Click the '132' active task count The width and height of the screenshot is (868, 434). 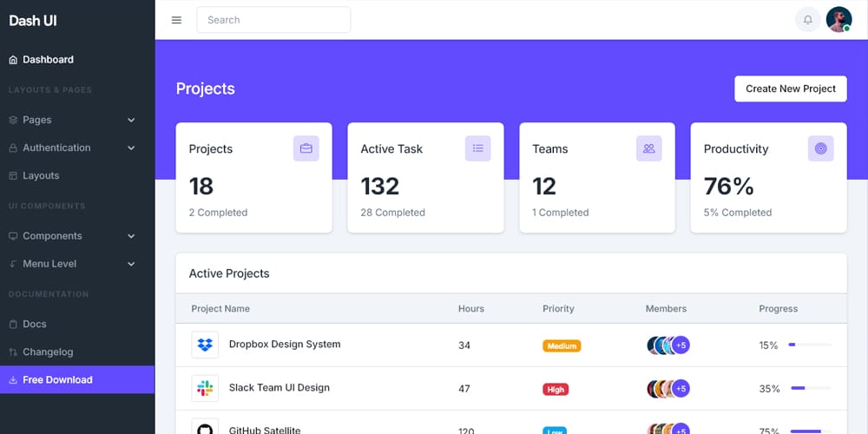[380, 186]
